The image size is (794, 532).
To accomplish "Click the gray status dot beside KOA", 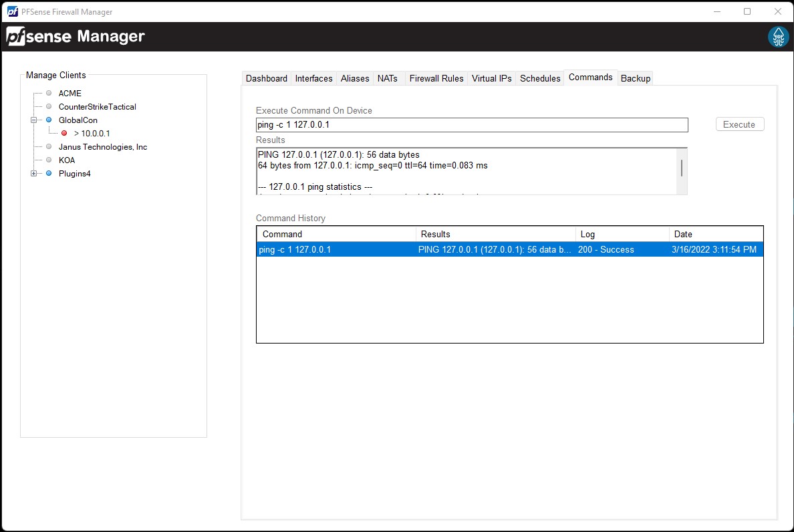I will pyautogui.click(x=49, y=160).
